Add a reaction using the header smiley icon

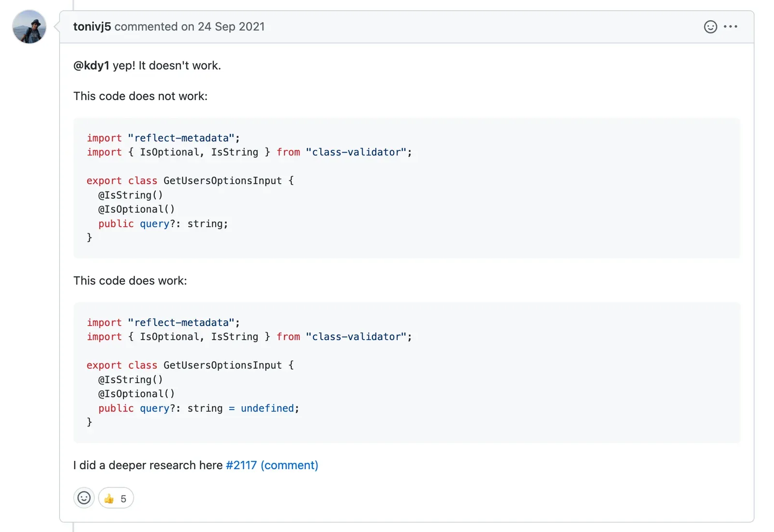tap(710, 27)
